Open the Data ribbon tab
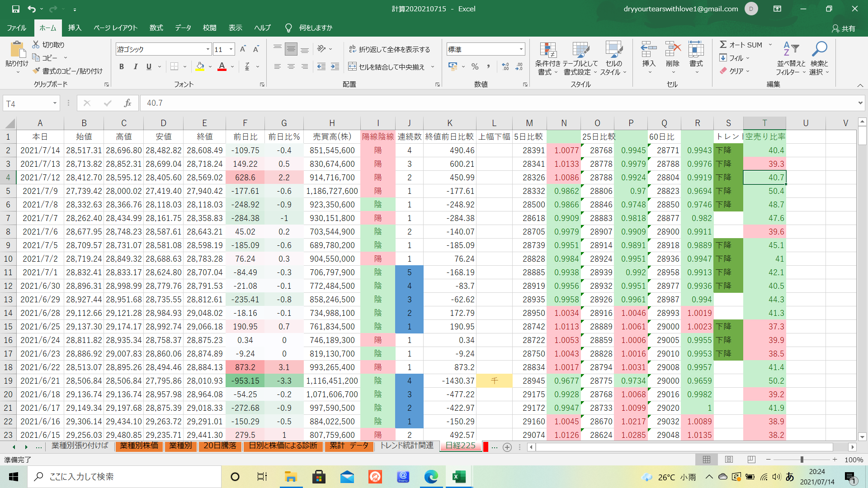The height and width of the screenshot is (488, 868). 183,28
